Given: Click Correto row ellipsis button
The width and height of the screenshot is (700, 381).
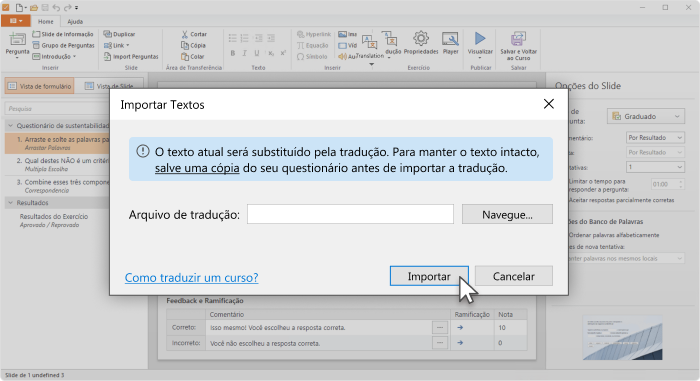Looking at the screenshot, I should (x=440, y=327).
